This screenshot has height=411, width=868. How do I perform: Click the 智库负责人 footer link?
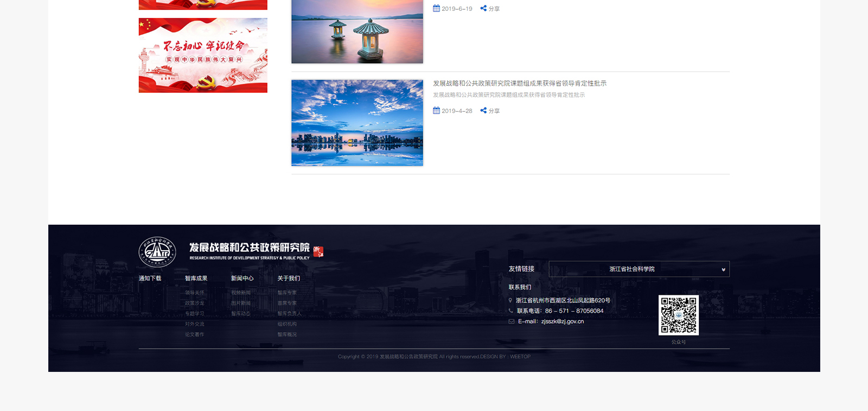click(x=289, y=313)
